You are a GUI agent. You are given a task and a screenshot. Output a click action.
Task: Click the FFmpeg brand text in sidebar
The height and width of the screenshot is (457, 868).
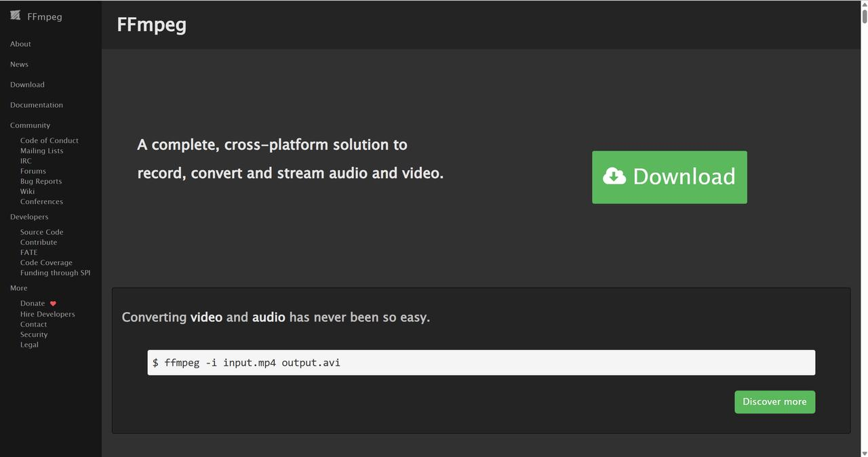coord(45,17)
